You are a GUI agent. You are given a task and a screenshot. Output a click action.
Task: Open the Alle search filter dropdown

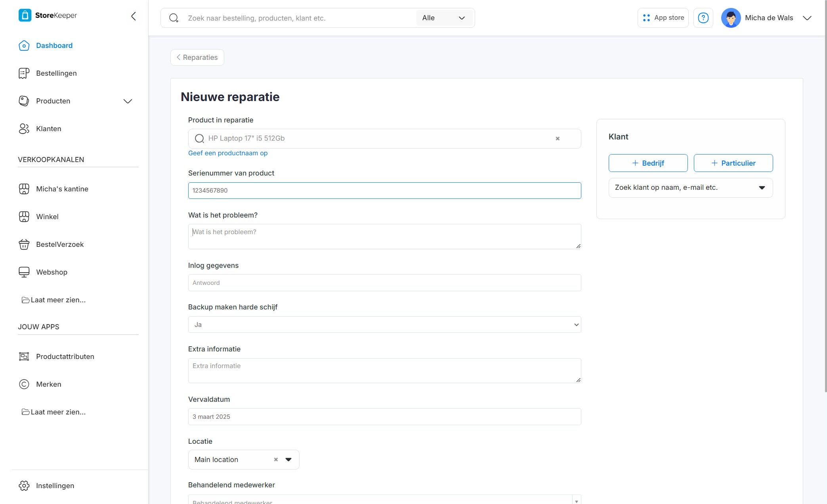tap(443, 18)
